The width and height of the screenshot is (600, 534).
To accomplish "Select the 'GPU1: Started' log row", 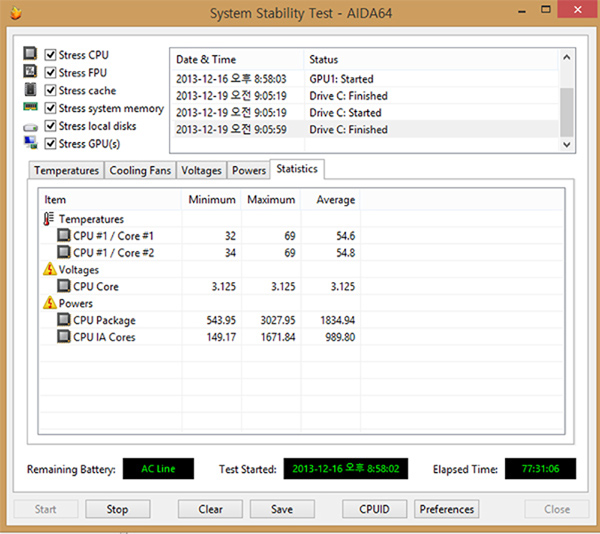I will 365,79.
